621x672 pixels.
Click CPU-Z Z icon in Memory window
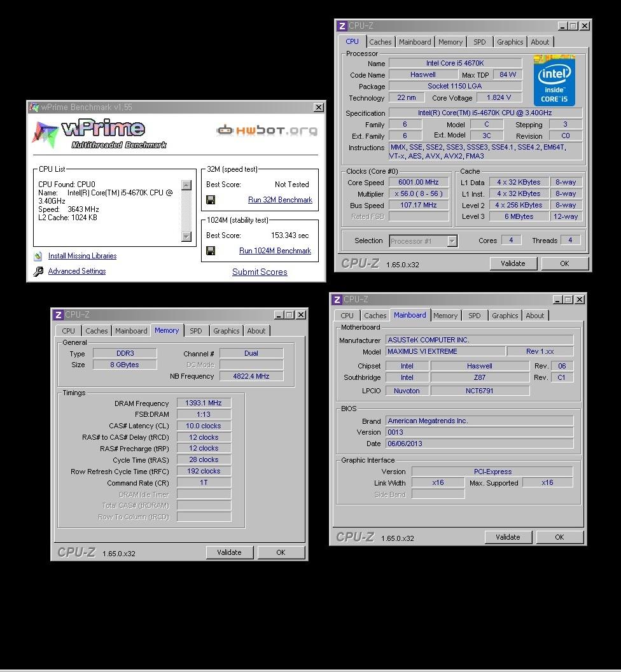click(x=59, y=315)
